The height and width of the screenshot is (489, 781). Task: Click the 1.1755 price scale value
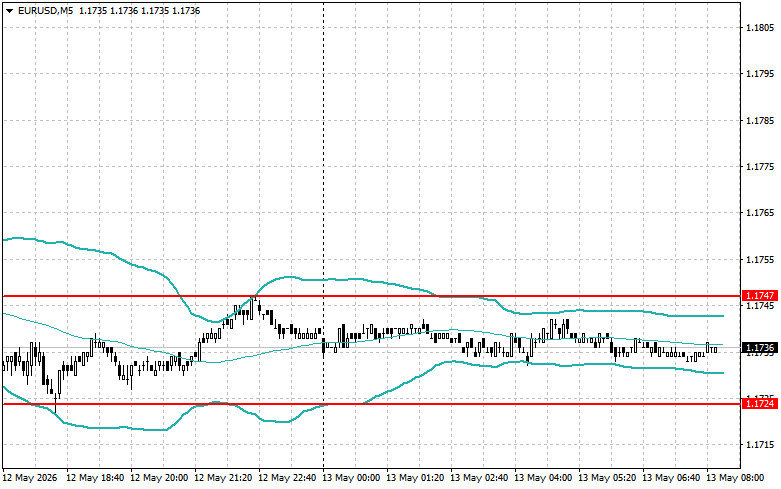pyautogui.click(x=760, y=259)
